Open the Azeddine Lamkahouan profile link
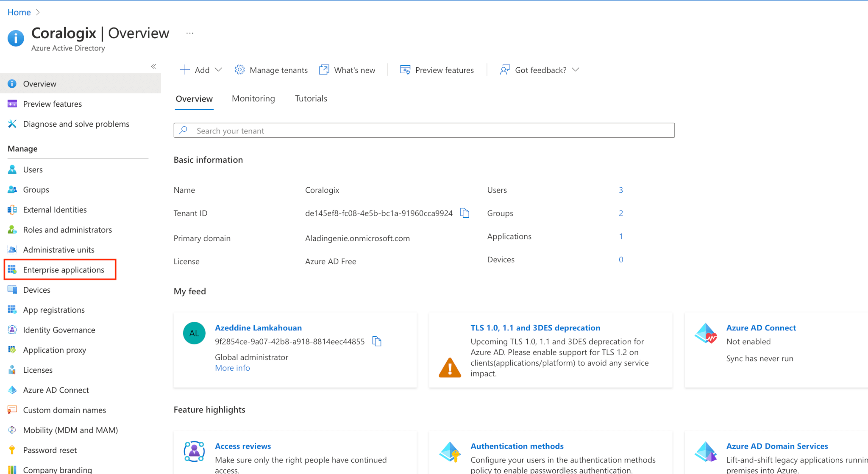The height and width of the screenshot is (474, 868). [x=258, y=327]
